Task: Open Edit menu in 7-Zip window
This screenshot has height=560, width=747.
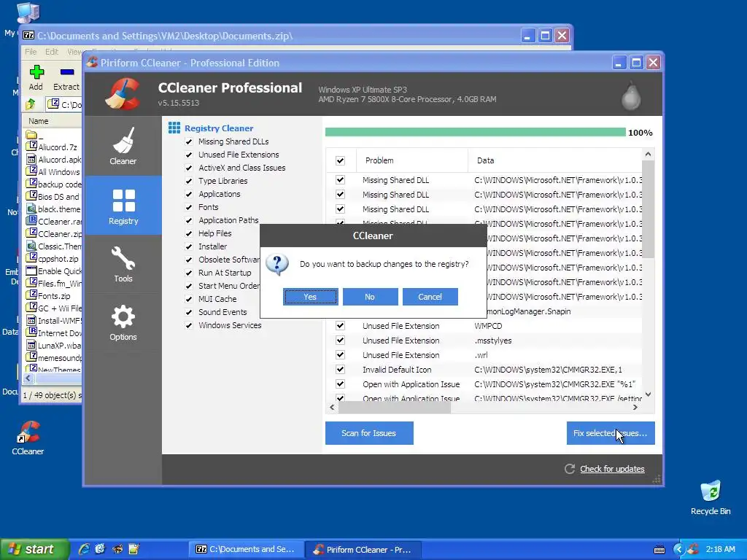Action: pyautogui.click(x=52, y=52)
